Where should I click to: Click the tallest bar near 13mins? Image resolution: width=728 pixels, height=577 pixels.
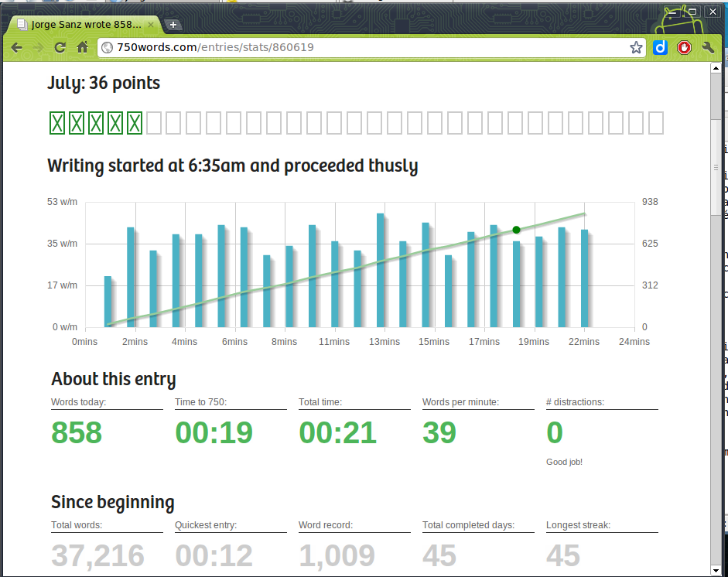tap(381, 270)
